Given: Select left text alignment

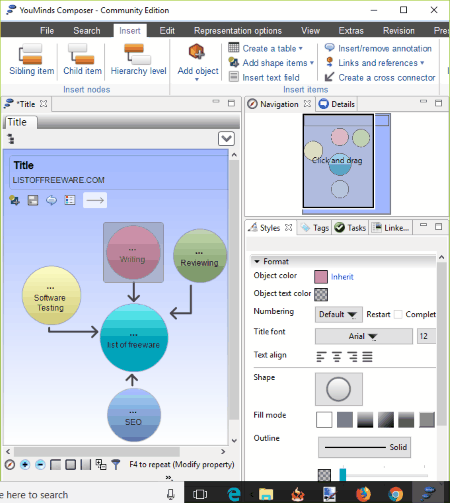Looking at the screenshot, I should (321, 357).
